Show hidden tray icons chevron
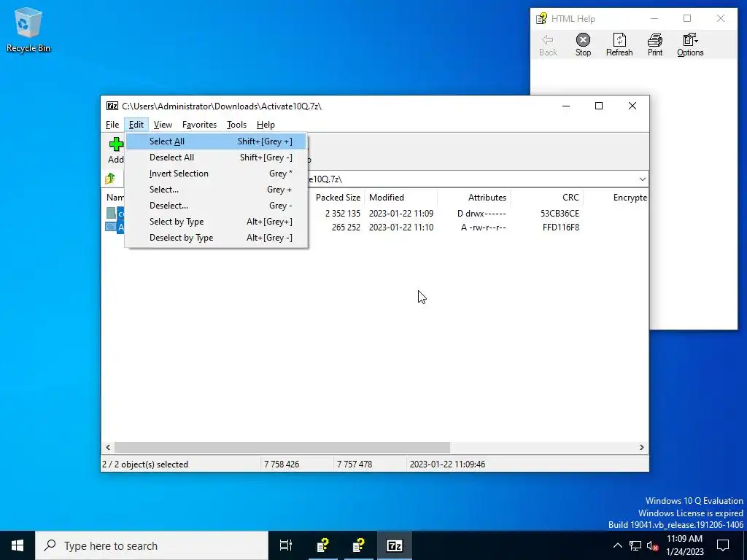Viewport: 747px width, 560px height. tap(617, 545)
